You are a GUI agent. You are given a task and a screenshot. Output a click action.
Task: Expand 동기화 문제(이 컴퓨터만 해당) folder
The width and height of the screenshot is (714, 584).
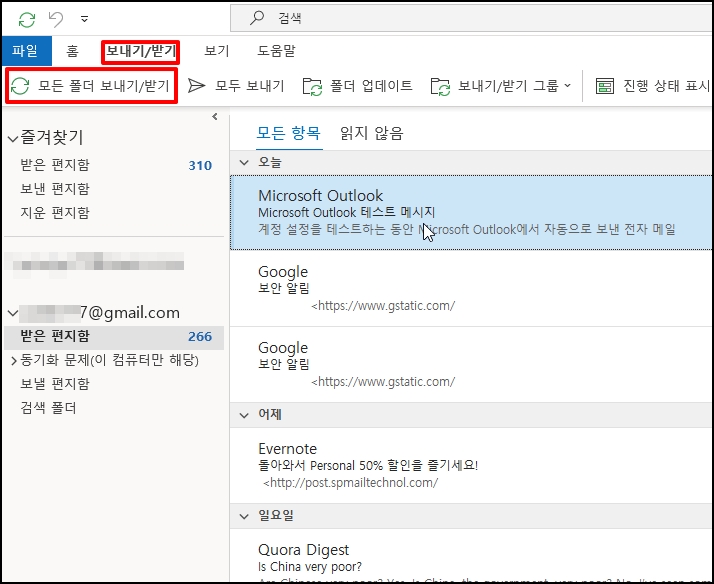pos(14,361)
